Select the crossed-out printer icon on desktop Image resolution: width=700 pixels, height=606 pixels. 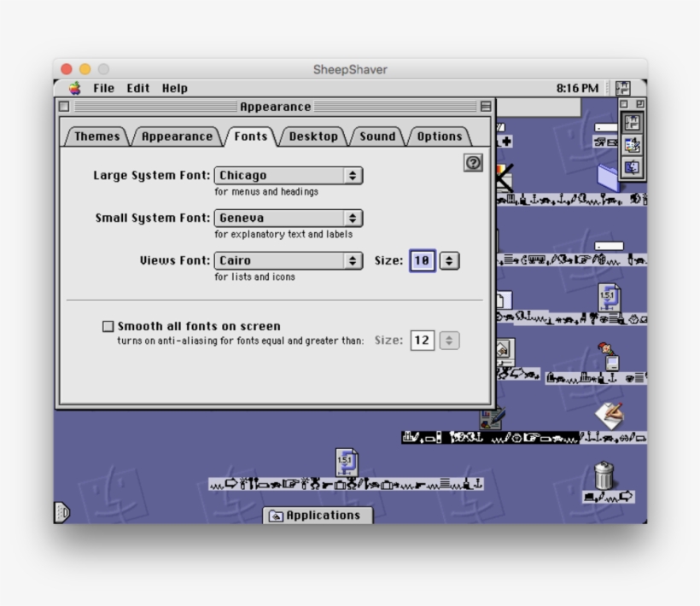click(x=505, y=178)
